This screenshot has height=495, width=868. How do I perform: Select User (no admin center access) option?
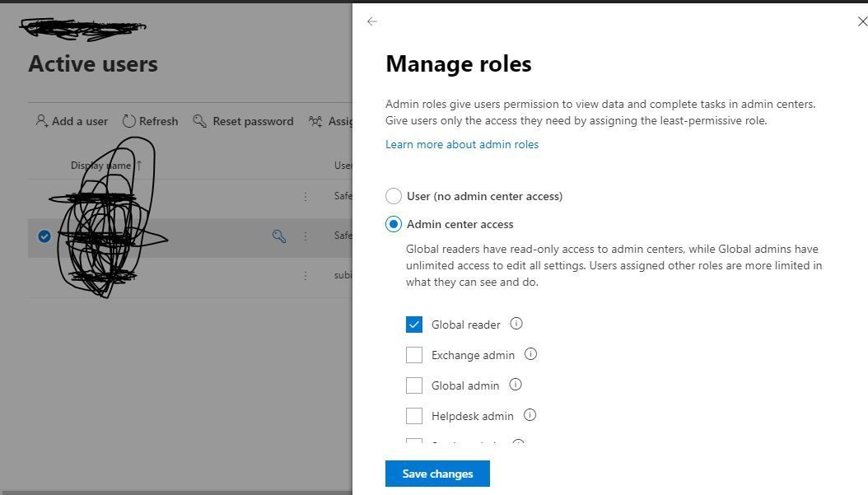point(394,196)
